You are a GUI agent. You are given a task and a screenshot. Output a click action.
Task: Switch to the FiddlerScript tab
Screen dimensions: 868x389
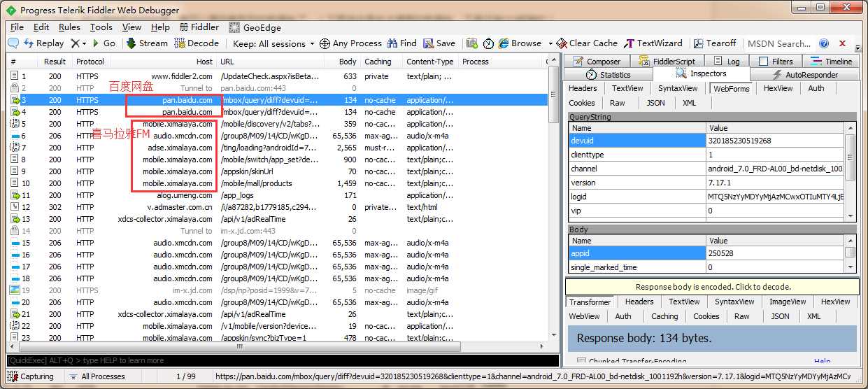pos(667,62)
